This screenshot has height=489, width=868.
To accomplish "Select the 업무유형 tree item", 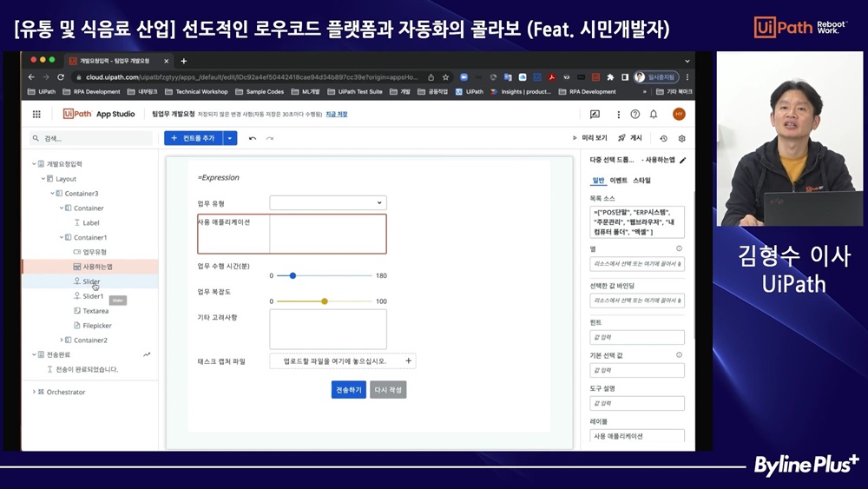I will click(x=91, y=252).
